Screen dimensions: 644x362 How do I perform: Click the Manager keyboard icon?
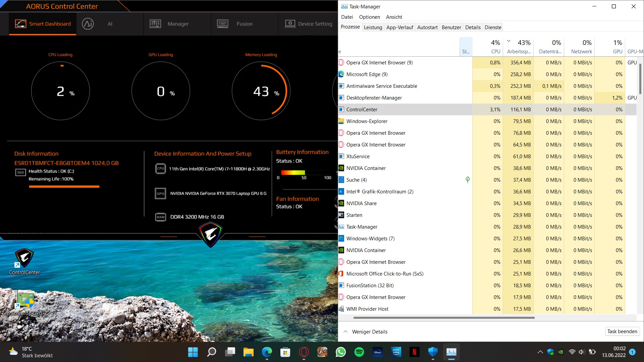[155, 24]
